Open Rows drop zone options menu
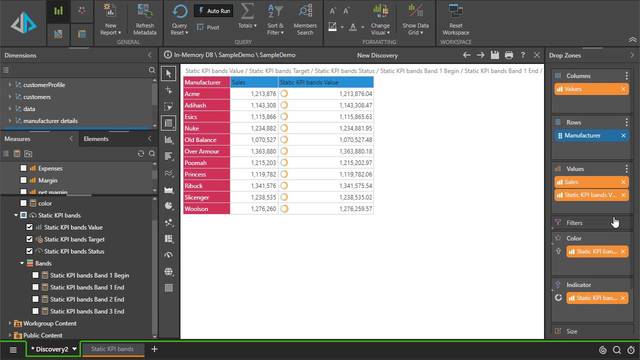Screen dimensions: 640x360 pos(627,122)
